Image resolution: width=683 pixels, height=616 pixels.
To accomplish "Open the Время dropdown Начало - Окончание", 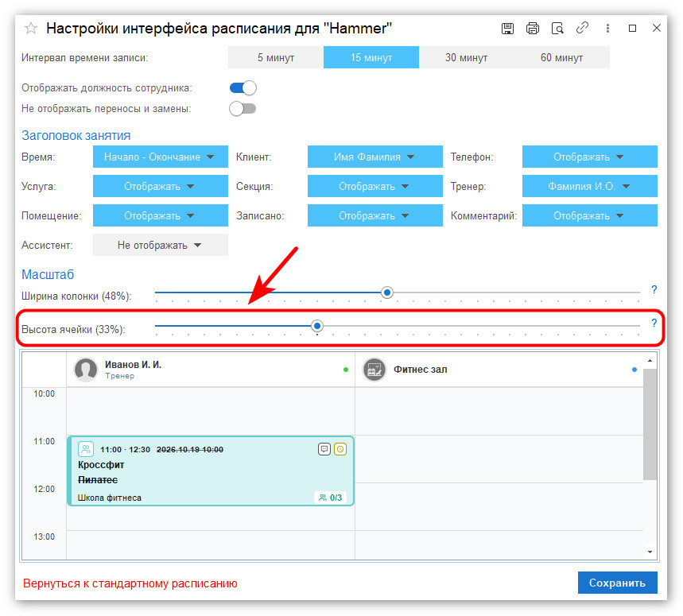I will pos(161,157).
